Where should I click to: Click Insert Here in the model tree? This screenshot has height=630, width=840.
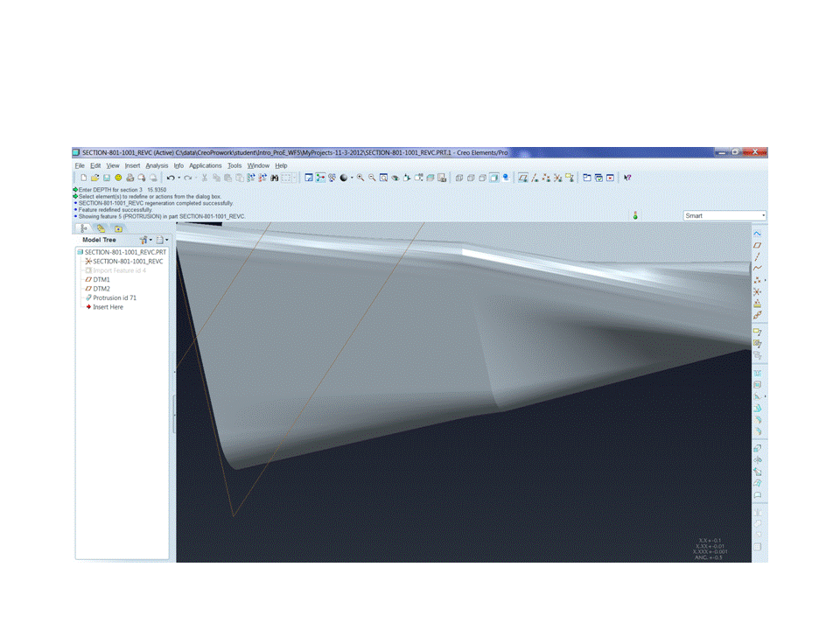(x=108, y=307)
